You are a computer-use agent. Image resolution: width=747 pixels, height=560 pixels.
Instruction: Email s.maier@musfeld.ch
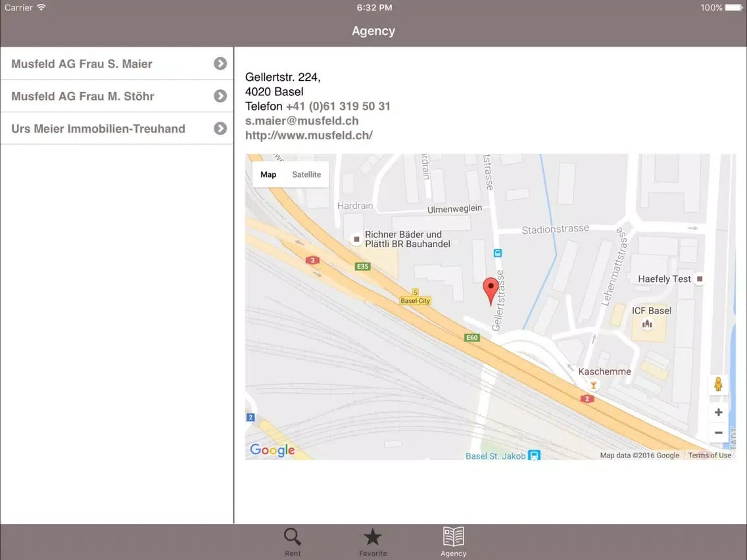(302, 121)
